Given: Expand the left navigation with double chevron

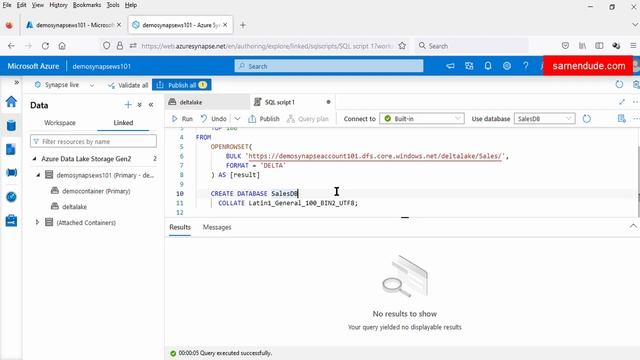Looking at the screenshot, I should tap(16, 82).
